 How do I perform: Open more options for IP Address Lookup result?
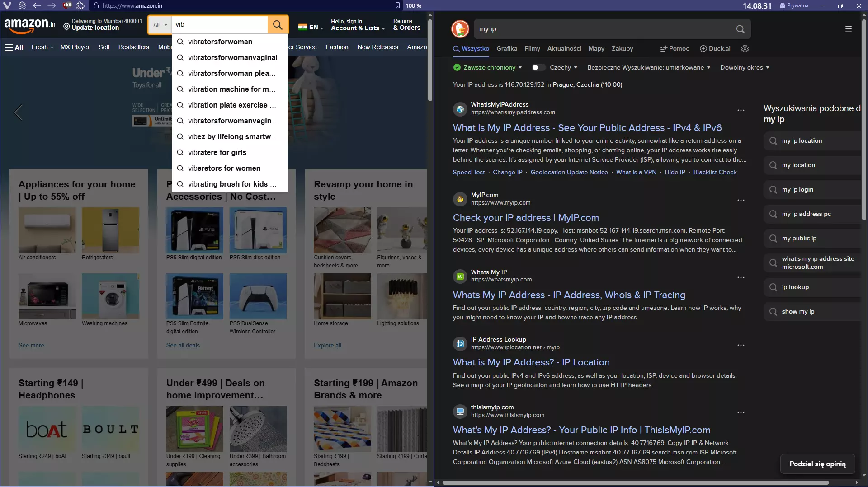coord(741,345)
